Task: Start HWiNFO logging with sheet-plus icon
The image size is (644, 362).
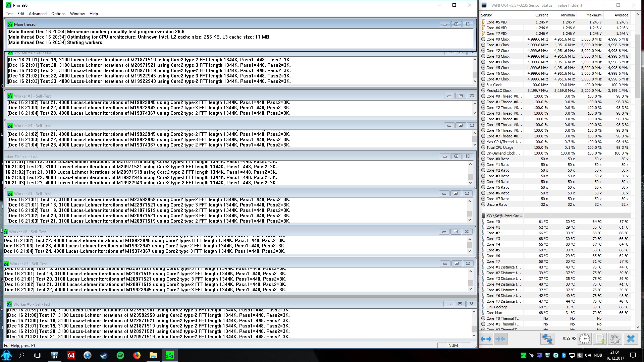Action: click(600, 339)
